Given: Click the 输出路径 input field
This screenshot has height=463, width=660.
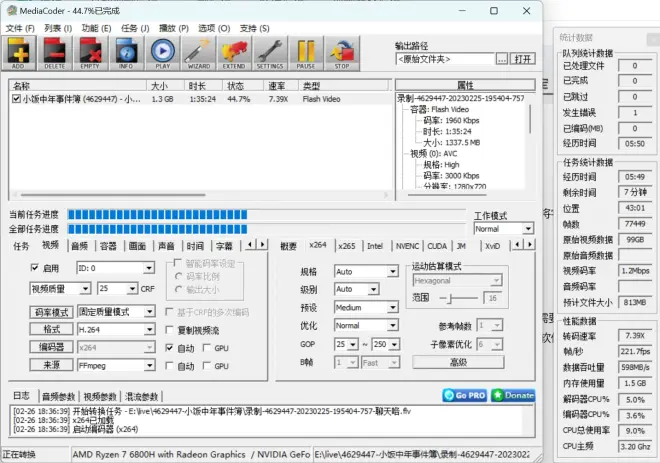Looking at the screenshot, I should pos(445,59).
